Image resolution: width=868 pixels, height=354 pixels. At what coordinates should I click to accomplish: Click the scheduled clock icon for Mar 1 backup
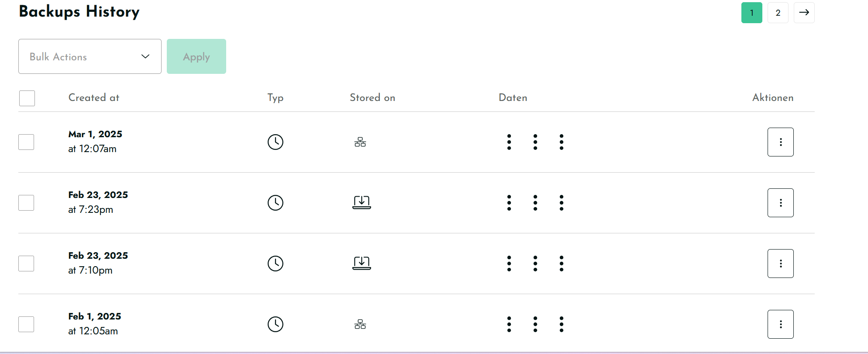point(276,142)
